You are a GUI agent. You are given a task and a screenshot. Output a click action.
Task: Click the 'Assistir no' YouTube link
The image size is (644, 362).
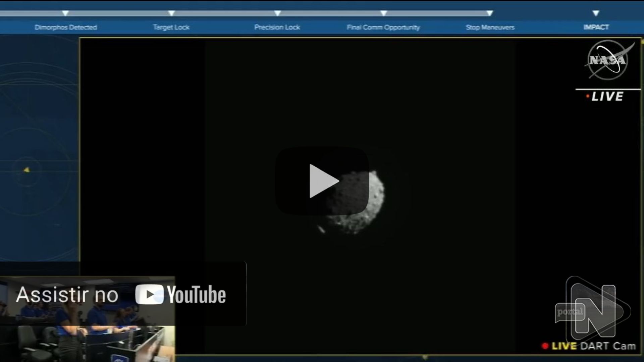pyautogui.click(x=67, y=295)
